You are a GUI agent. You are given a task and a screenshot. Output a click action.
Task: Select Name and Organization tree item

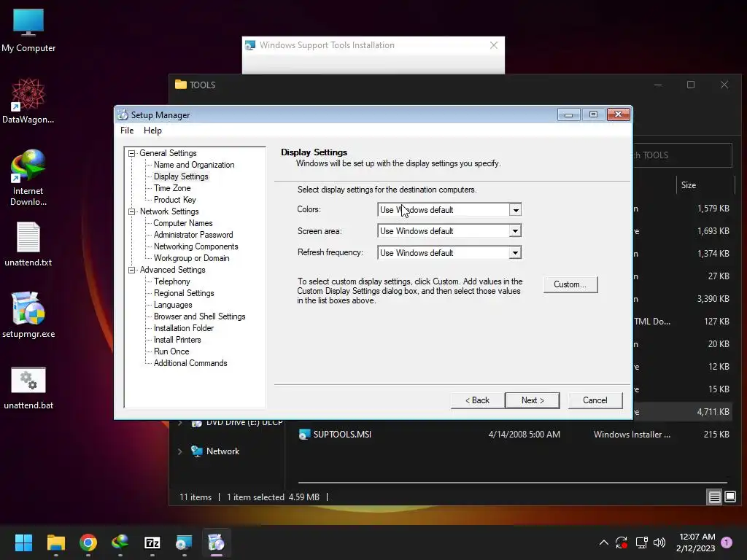click(x=194, y=165)
